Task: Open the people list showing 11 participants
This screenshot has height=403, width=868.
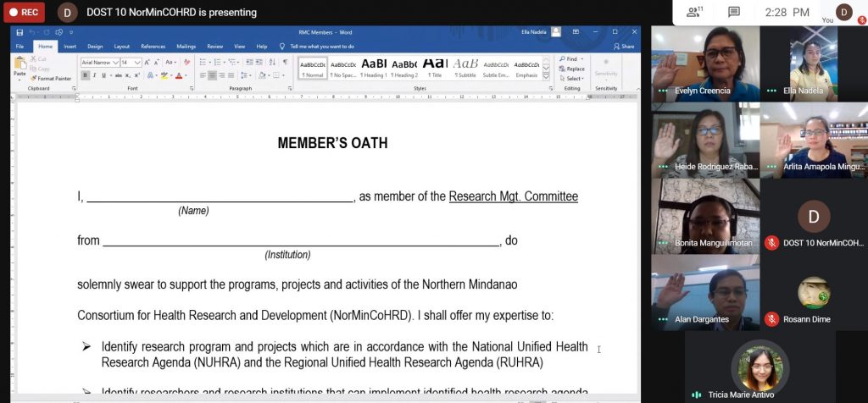Action: coord(694,12)
